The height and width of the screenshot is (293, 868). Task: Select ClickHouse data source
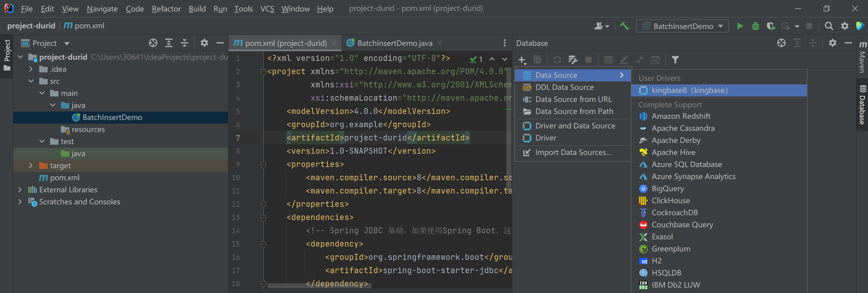point(719,201)
